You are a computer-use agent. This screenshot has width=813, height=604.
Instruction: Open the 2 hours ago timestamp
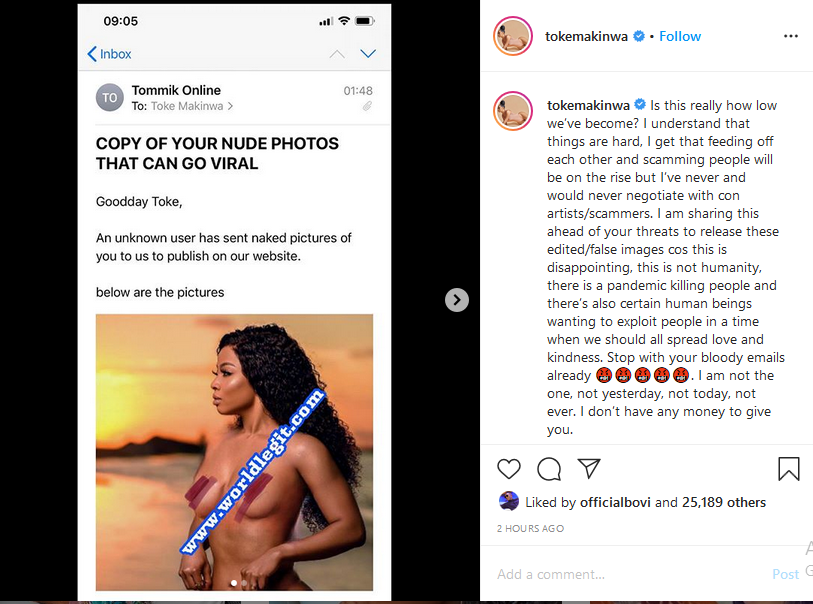(x=530, y=528)
